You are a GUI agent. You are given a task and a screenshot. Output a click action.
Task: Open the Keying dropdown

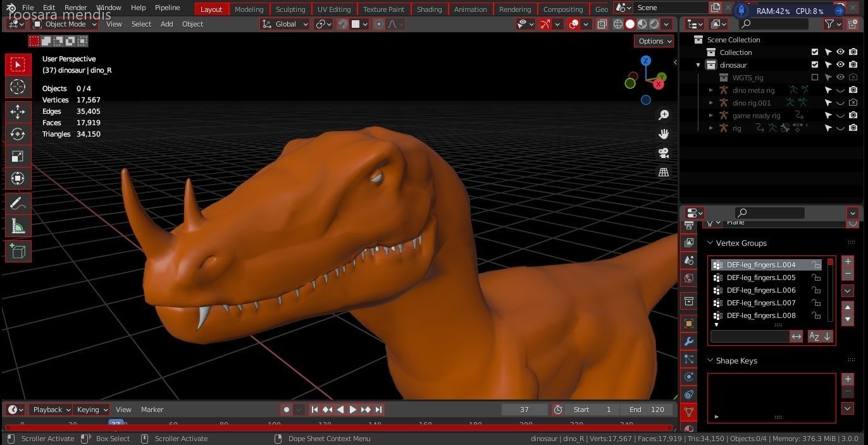pos(92,410)
